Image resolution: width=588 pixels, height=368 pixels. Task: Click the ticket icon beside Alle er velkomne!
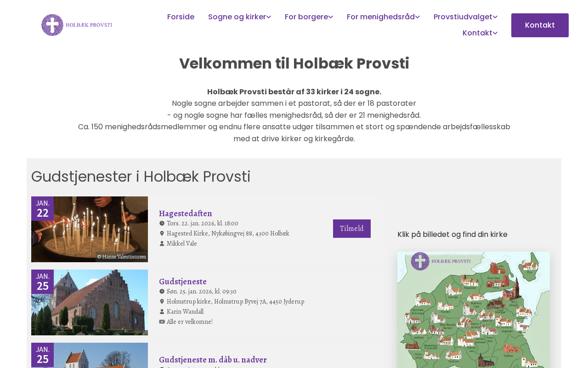coord(162,322)
